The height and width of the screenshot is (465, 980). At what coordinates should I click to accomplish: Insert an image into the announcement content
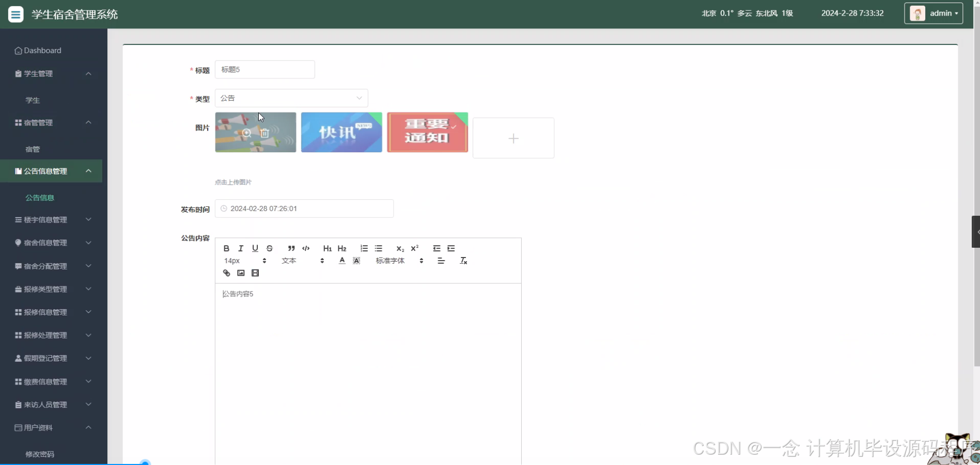pos(241,272)
